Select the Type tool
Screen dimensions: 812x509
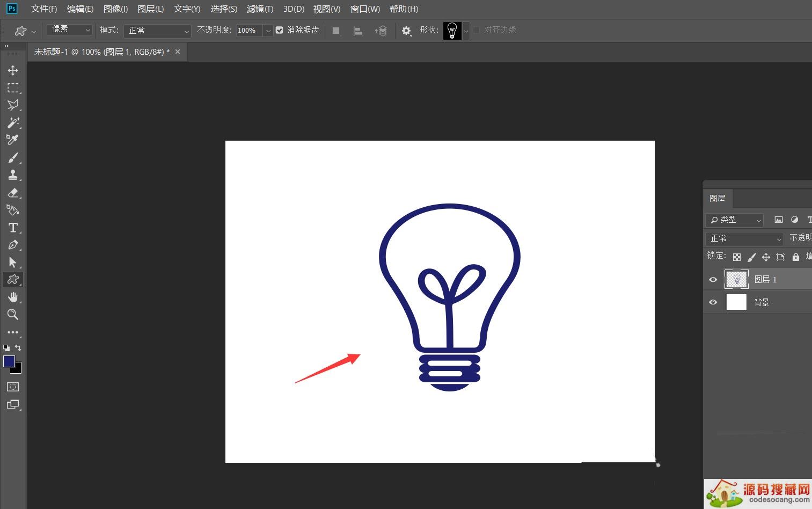point(13,227)
